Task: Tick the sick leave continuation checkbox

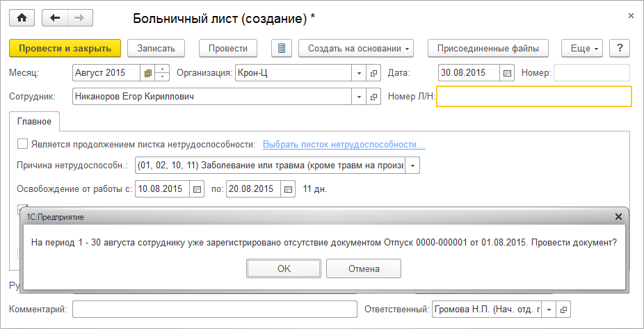Action: (x=22, y=144)
